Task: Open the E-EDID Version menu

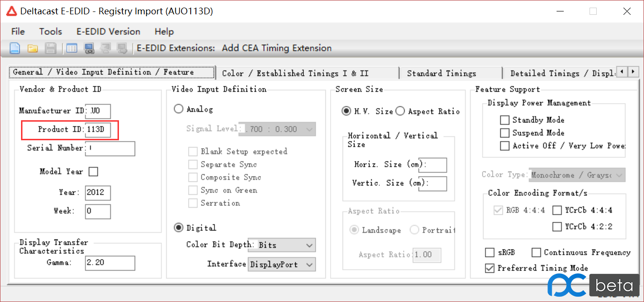Action: tap(108, 31)
